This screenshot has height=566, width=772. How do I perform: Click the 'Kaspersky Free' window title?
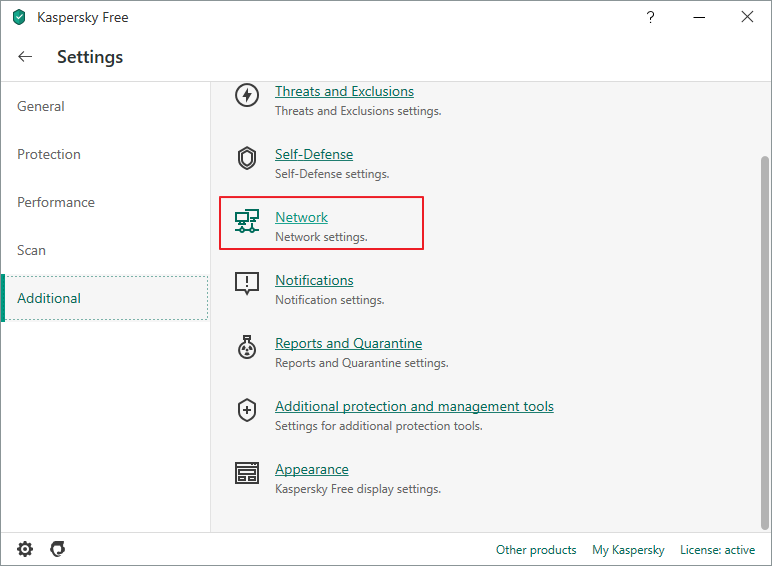pyautogui.click(x=83, y=18)
